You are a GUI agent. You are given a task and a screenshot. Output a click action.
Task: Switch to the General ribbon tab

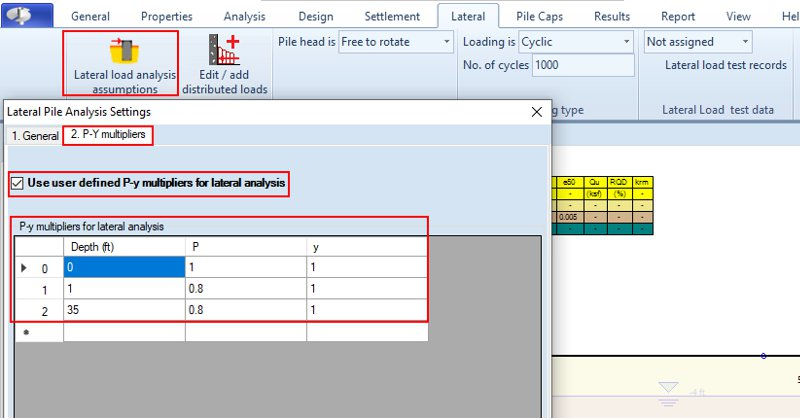(x=90, y=16)
